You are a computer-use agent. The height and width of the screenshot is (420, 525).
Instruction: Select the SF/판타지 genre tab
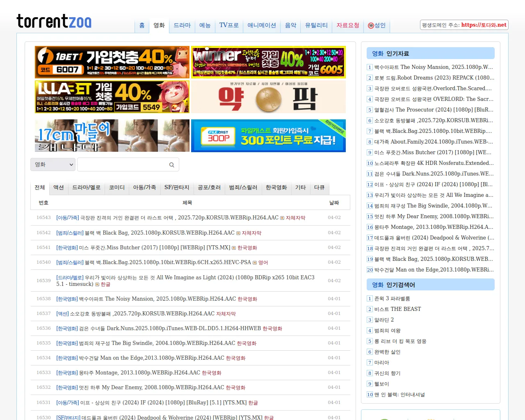pyautogui.click(x=177, y=187)
